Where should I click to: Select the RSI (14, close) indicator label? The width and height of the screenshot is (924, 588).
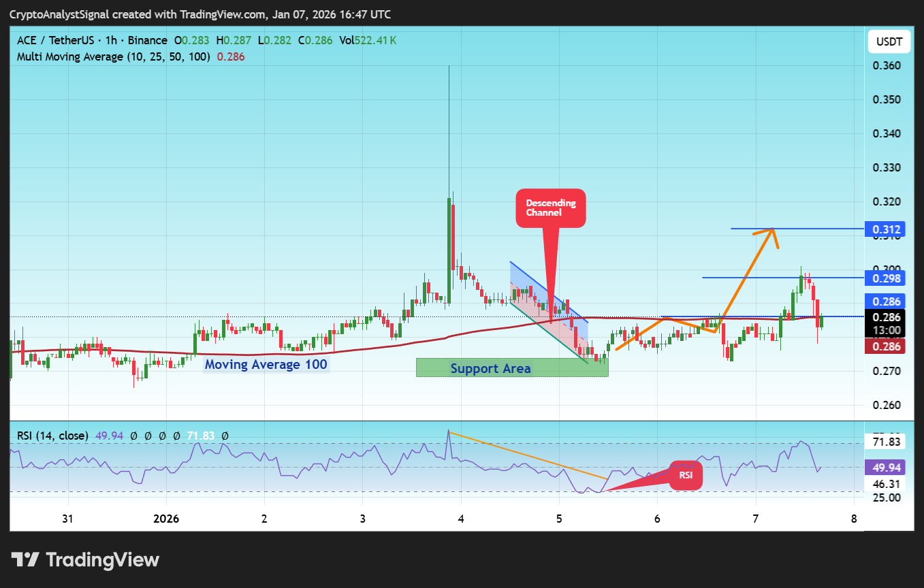(x=52, y=436)
